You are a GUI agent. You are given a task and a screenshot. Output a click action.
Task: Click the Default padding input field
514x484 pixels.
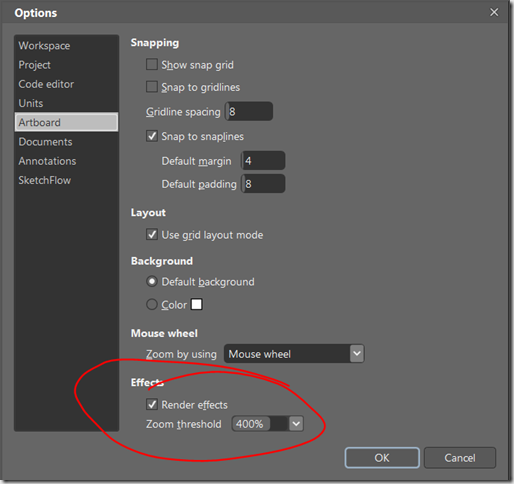click(263, 184)
